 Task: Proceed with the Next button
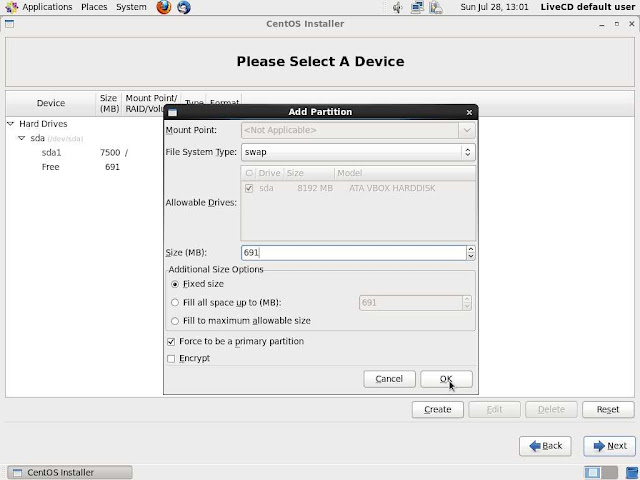point(609,446)
